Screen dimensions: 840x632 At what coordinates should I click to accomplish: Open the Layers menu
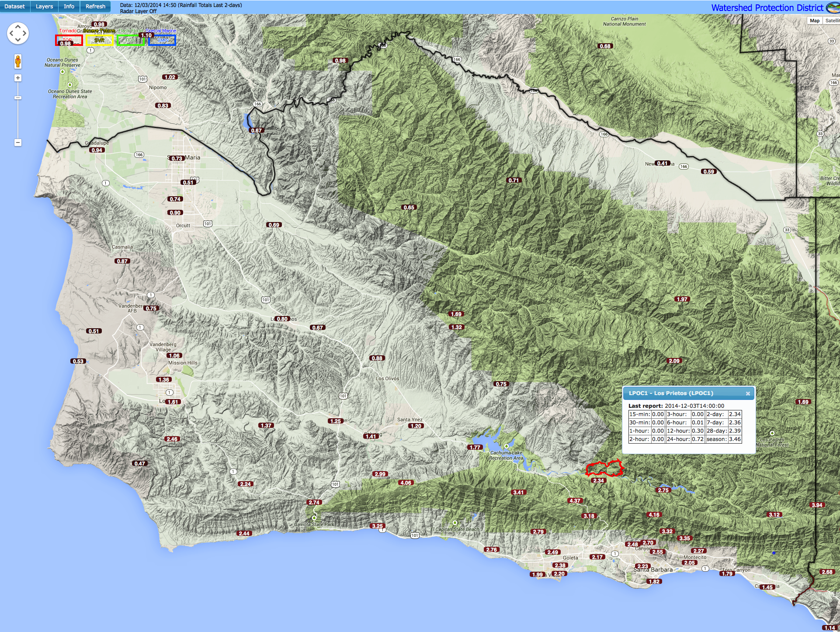(44, 6)
